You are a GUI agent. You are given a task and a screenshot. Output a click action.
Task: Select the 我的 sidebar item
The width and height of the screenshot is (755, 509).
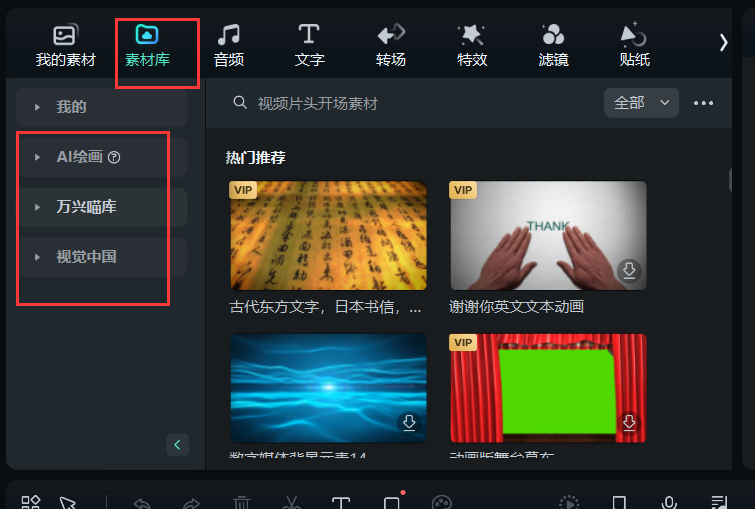coord(102,107)
